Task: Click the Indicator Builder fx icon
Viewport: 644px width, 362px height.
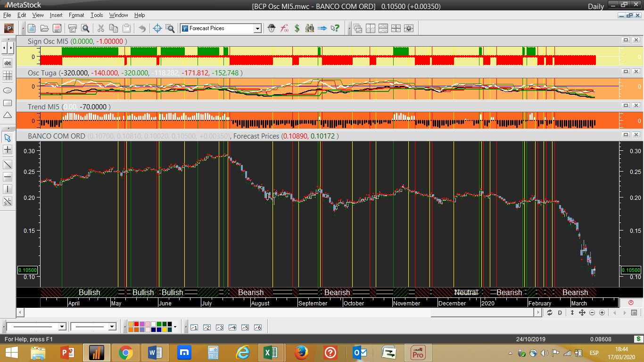Action: 284,28
